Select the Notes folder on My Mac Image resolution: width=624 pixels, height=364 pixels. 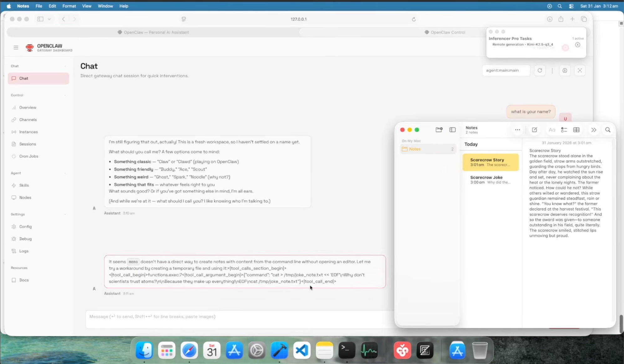[x=428, y=149]
